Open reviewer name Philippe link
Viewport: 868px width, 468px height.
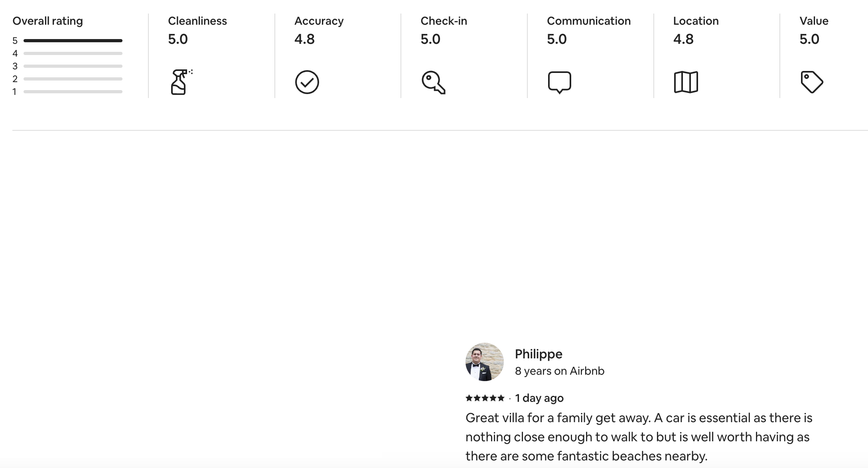coord(539,354)
